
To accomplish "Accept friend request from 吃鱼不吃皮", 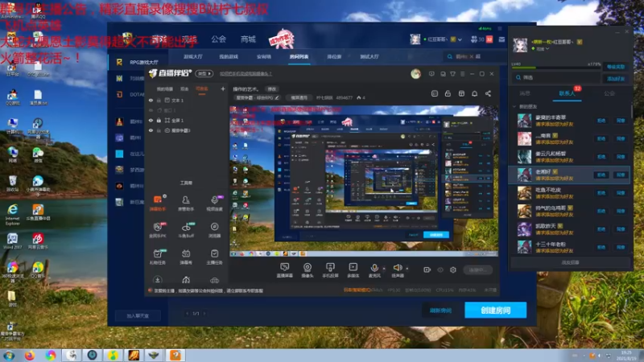I will (621, 193).
